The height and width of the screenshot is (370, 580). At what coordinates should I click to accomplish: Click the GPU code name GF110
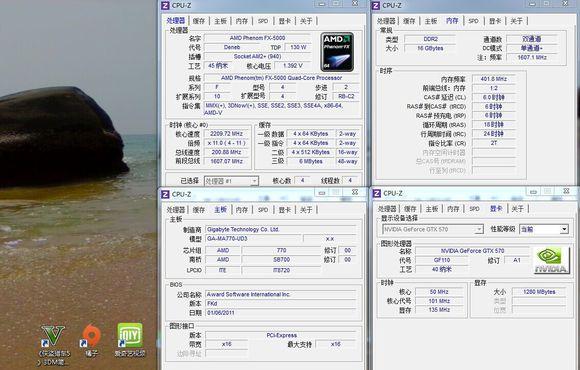click(442, 260)
